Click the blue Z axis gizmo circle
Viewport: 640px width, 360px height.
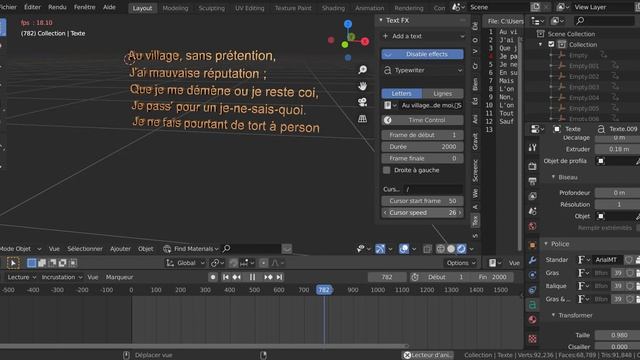pyautogui.click(x=348, y=24)
